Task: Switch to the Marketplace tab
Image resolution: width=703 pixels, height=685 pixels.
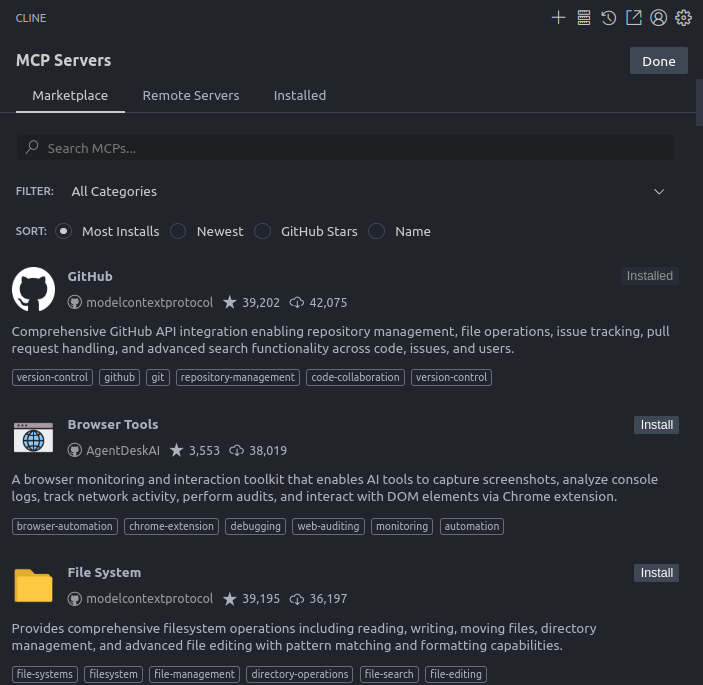Action: point(70,95)
